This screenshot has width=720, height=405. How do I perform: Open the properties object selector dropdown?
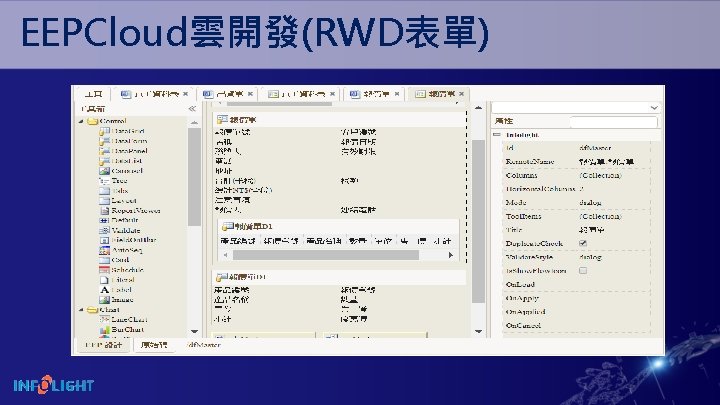[x=654, y=108]
